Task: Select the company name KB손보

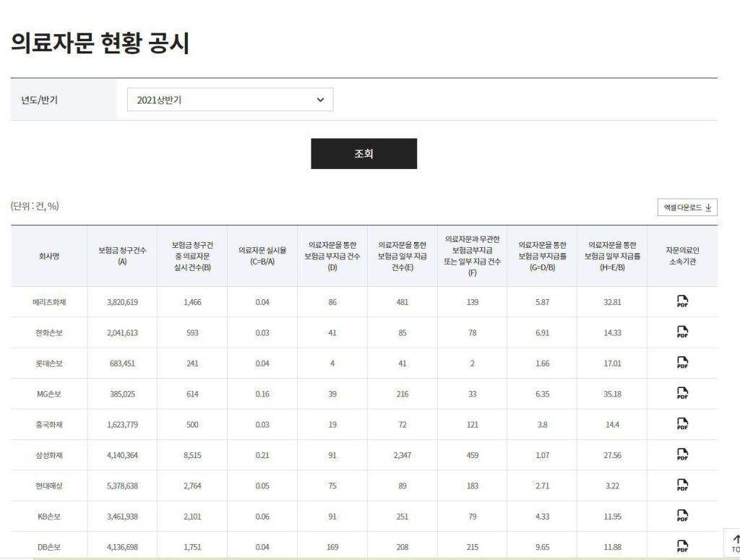Action: pos(49,517)
